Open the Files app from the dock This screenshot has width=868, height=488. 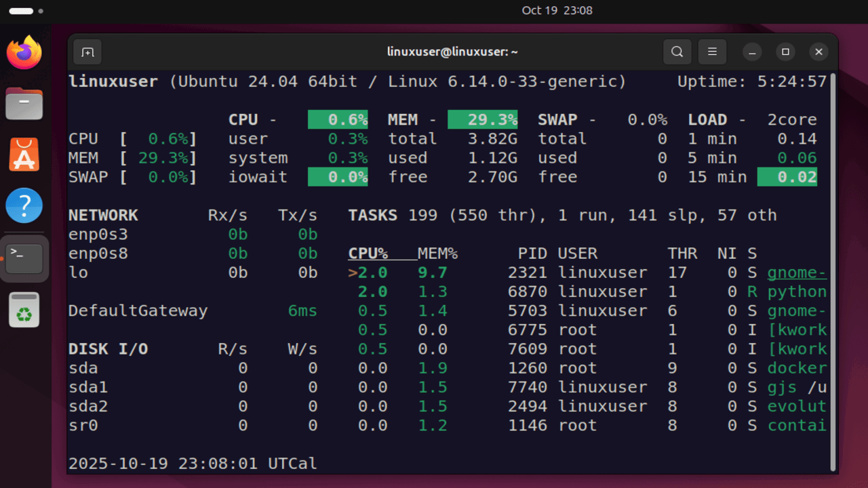coord(24,104)
